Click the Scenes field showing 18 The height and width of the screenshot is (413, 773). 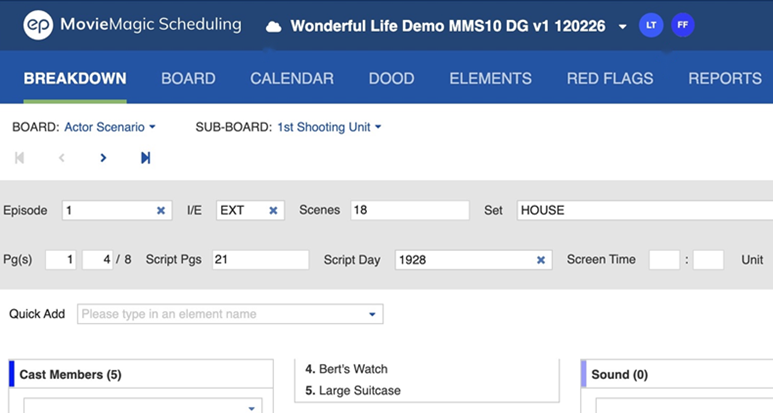pos(410,210)
